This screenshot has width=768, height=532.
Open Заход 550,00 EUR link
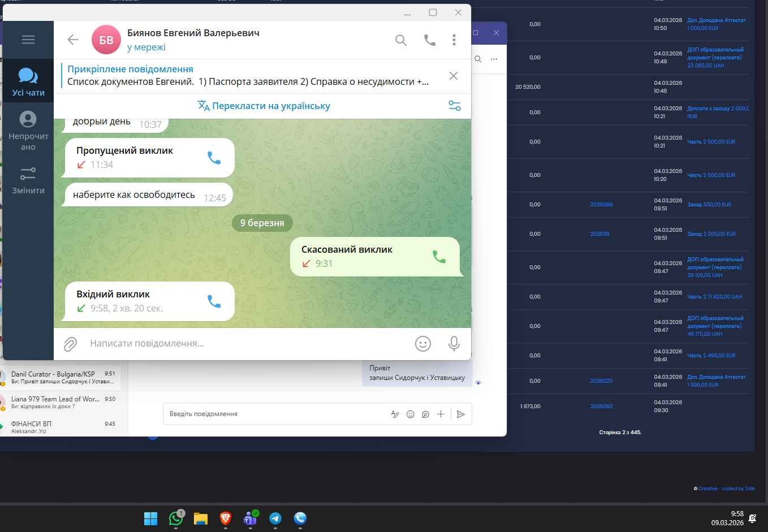coord(709,205)
